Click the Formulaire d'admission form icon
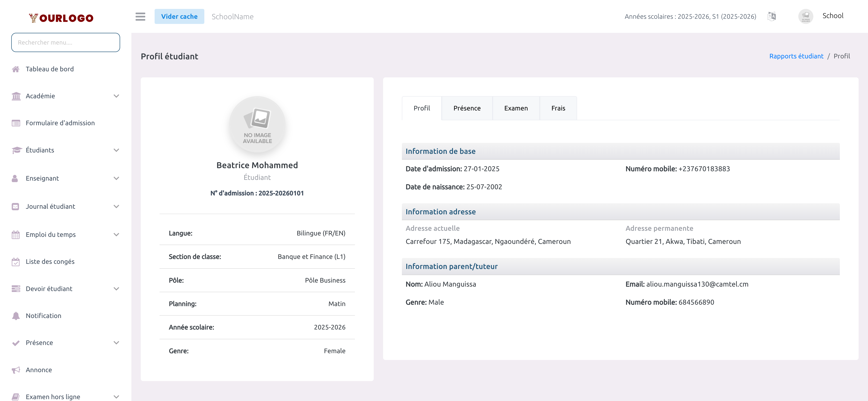 click(15, 123)
